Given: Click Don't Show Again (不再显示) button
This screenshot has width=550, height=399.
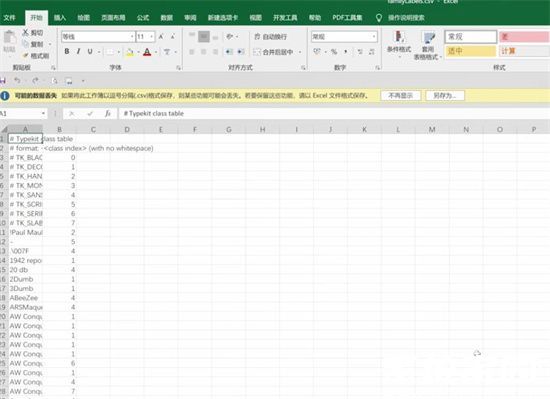Looking at the screenshot, I should tap(401, 95).
